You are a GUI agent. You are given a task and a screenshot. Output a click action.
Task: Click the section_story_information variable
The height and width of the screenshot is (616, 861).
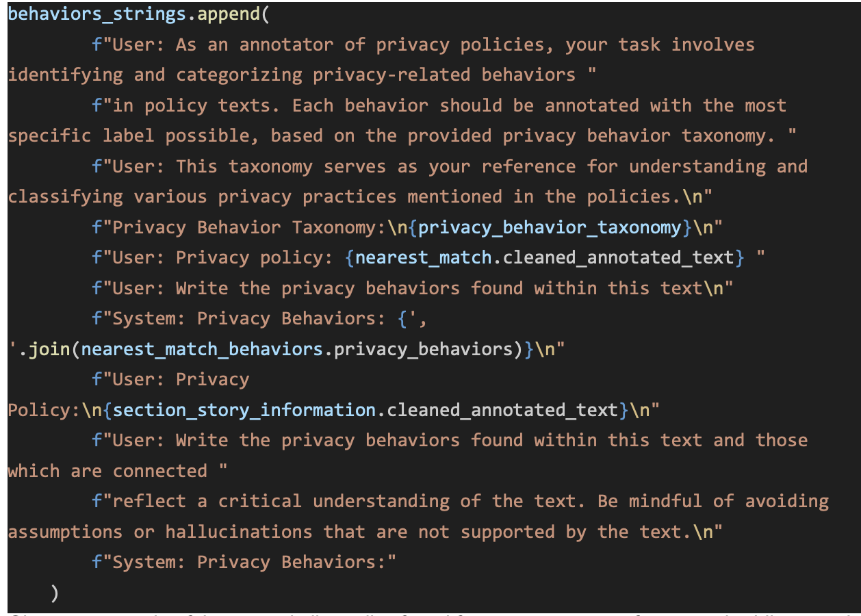(244, 410)
